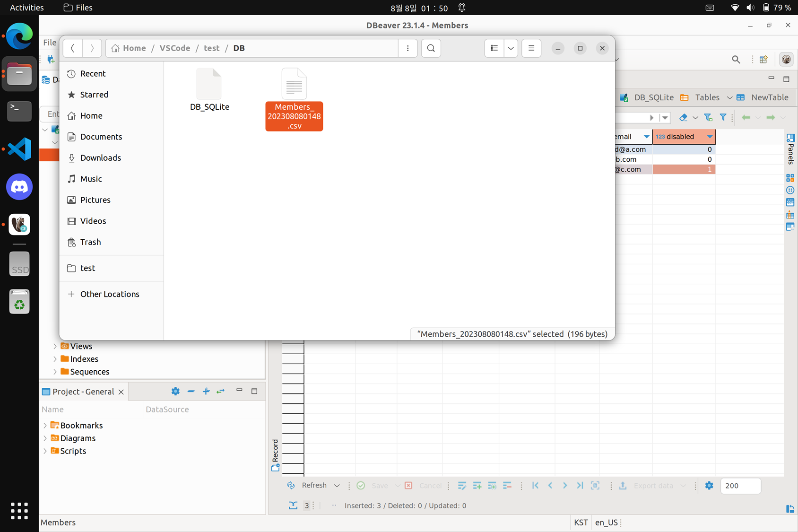Move to the next row
798x532 pixels.
click(x=565, y=486)
